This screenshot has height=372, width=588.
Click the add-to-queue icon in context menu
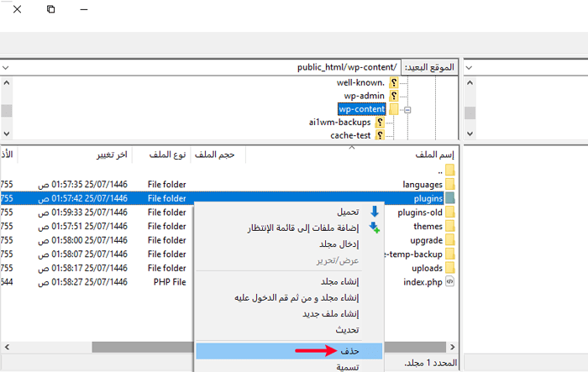coord(374,228)
